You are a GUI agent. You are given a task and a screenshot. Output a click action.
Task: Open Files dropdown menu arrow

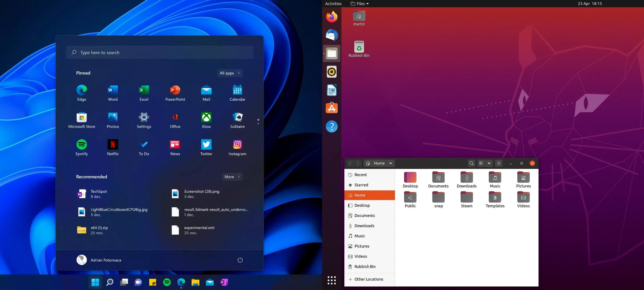[x=367, y=4]
